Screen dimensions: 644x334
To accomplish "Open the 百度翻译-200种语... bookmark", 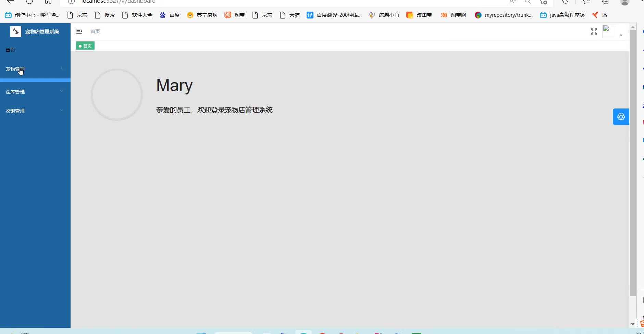I will 334,15.
